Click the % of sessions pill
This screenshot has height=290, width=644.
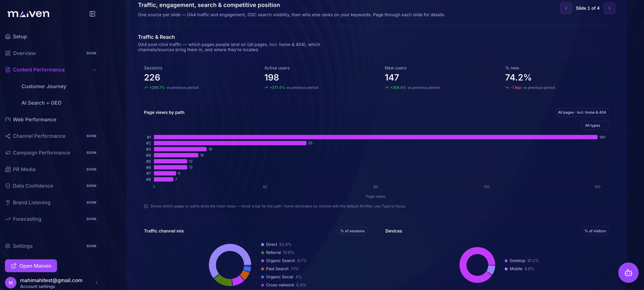[x=352, y=231]
